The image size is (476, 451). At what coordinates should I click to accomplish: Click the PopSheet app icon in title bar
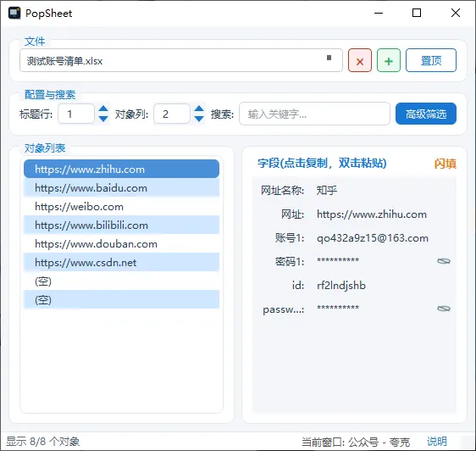[14, 13]
